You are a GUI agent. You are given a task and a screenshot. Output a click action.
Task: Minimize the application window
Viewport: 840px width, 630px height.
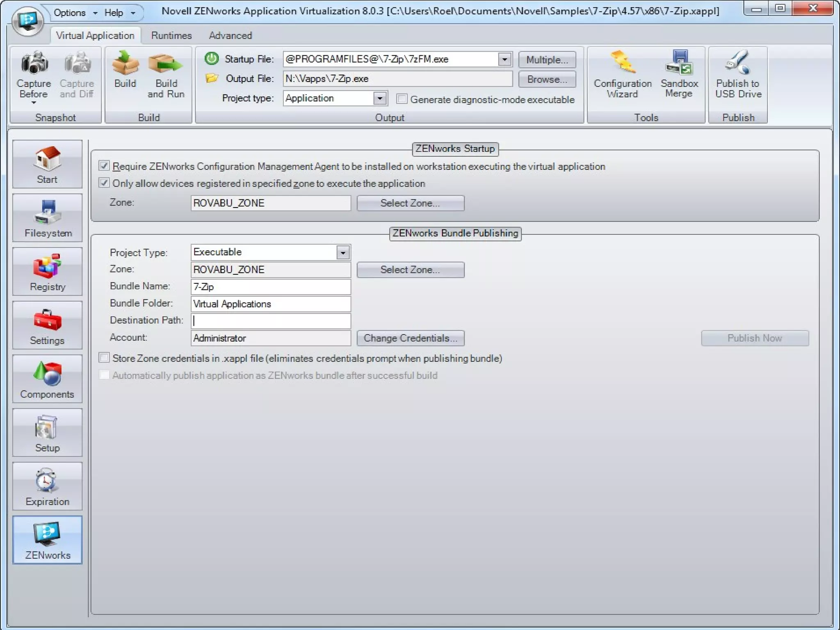[x=756, y=9]
